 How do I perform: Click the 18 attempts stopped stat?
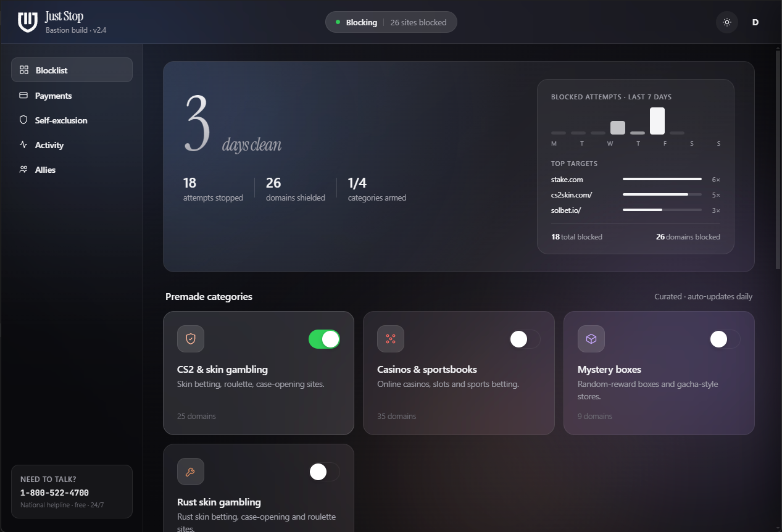point(213,189)
